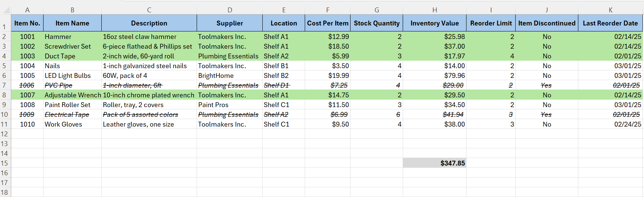644x197 pixels.
Task: Click the Shelf B2 location cell
Action: (283, 76)
